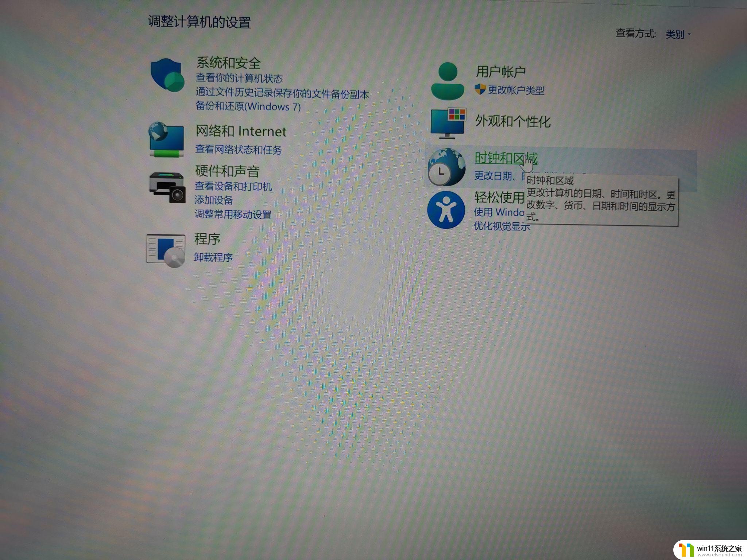Click the Programs disc icon

166,251
